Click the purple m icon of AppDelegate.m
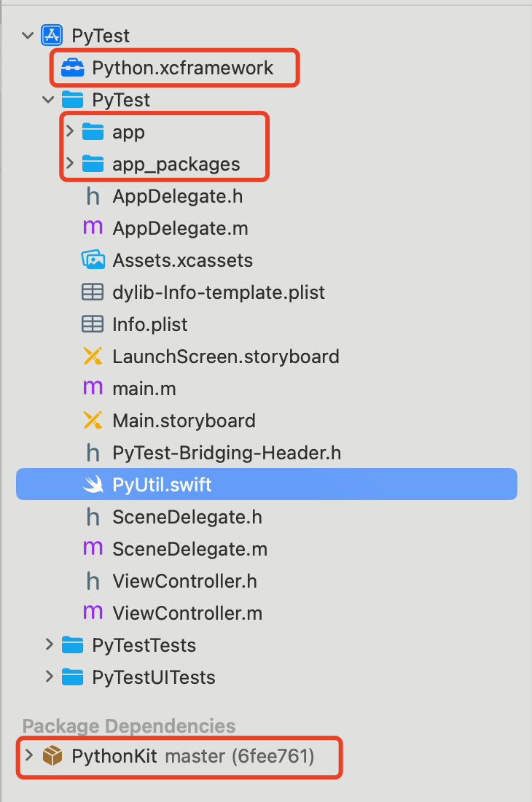Viewport: 532px width, 802px height. pyautogui.click(x=92, y=227)
